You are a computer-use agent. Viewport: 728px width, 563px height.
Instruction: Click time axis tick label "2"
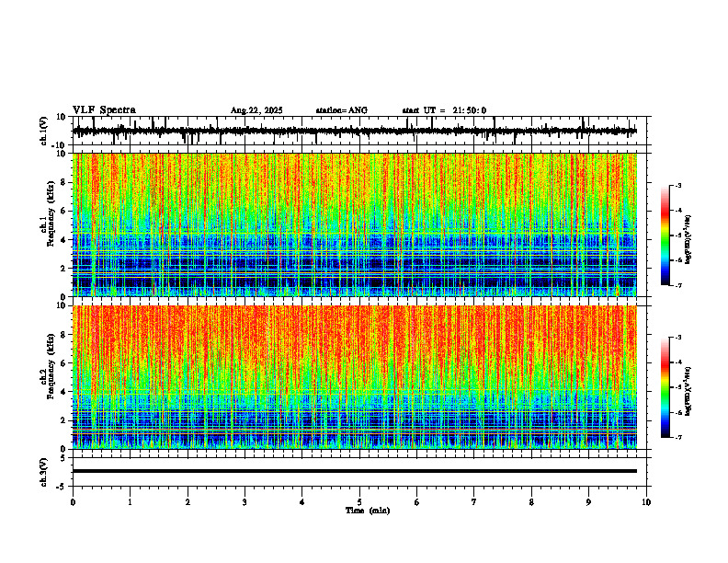tap(188, 502)
